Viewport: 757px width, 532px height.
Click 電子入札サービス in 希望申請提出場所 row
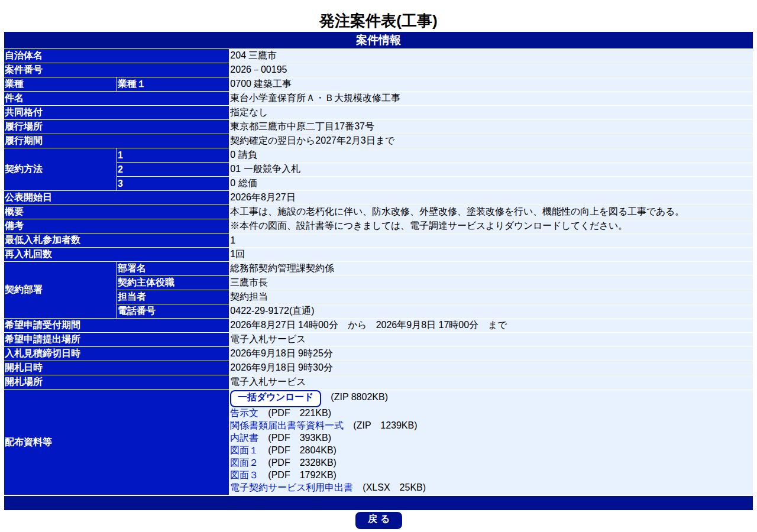pyautogui.click(x=268, y=339)
